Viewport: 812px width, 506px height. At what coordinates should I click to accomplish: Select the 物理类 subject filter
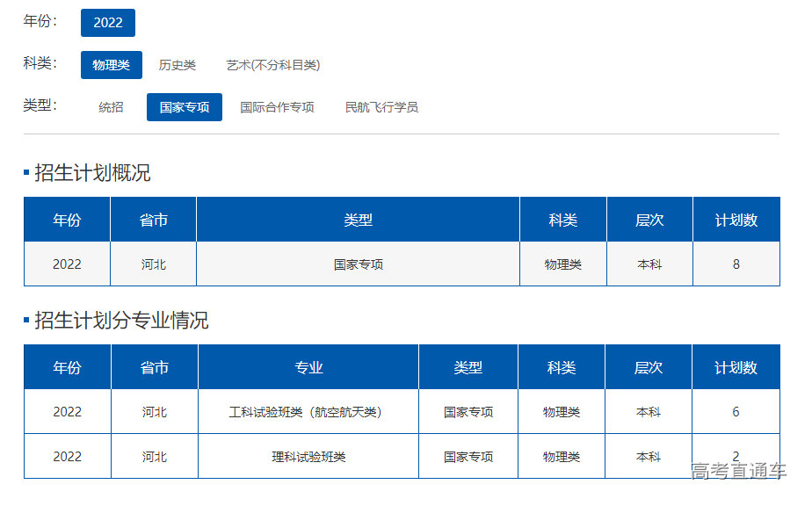tap(112, 65)
